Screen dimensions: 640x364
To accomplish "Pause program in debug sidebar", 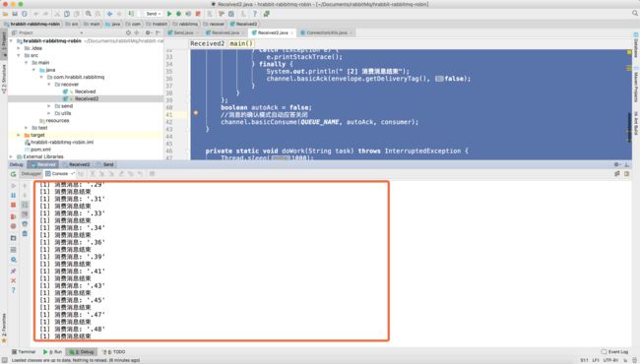I will 13,195.
